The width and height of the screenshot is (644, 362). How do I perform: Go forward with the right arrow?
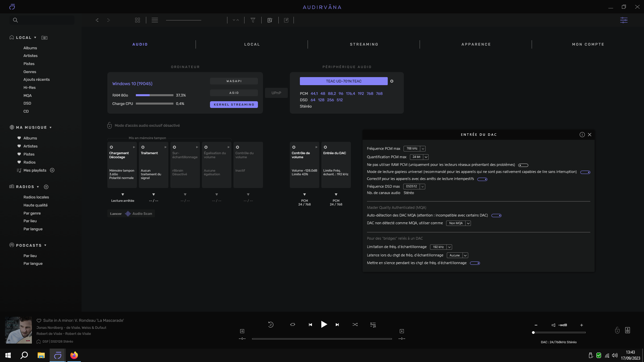pyautogui.click(x=108, y=20)
